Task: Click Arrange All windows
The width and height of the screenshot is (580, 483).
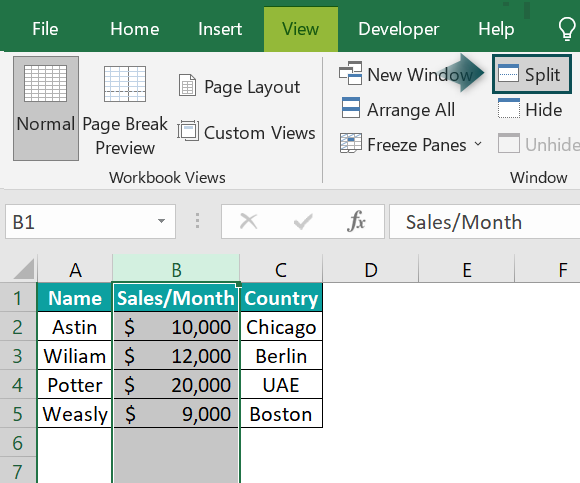Action: click(x=398, y=109)
